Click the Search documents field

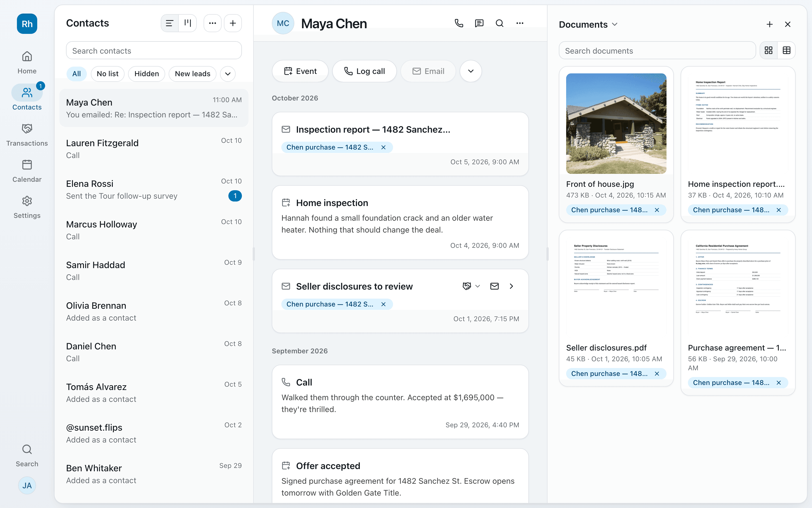pyautogui.click(x=657, y=51)
